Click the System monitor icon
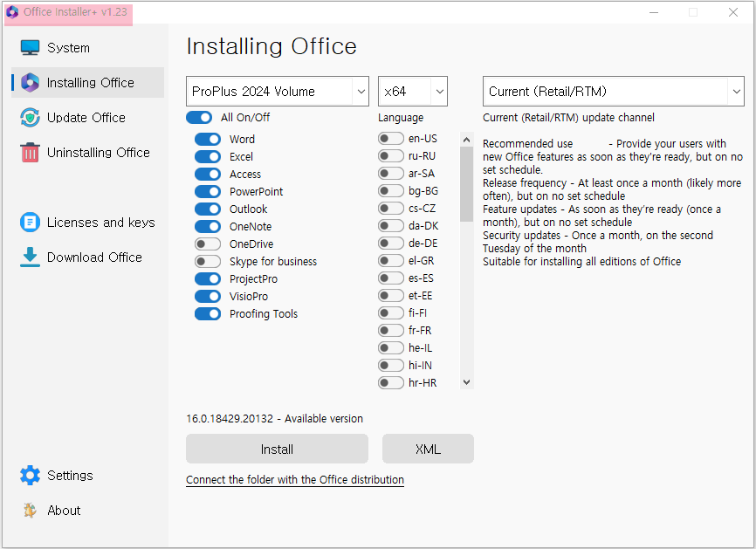Image resolution: width=756 pixels, height=549 pixels. pyautogui.click(x=30, y=48)
